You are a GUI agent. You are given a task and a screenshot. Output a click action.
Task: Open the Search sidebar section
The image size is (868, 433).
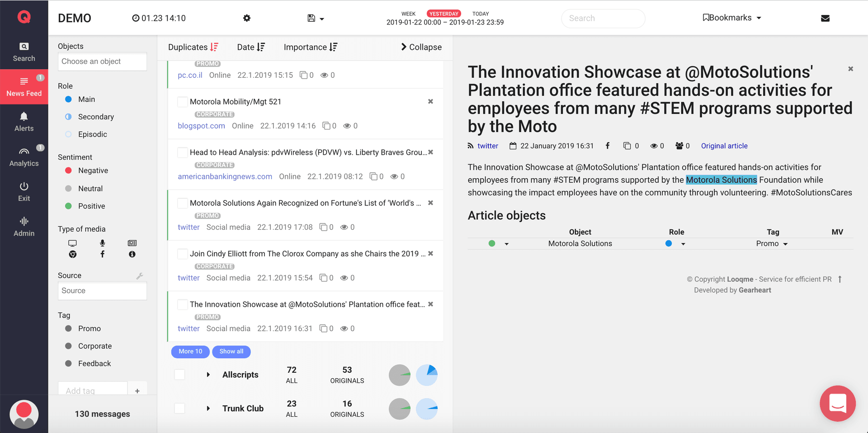pyautogui.click(x=24, y=52)
